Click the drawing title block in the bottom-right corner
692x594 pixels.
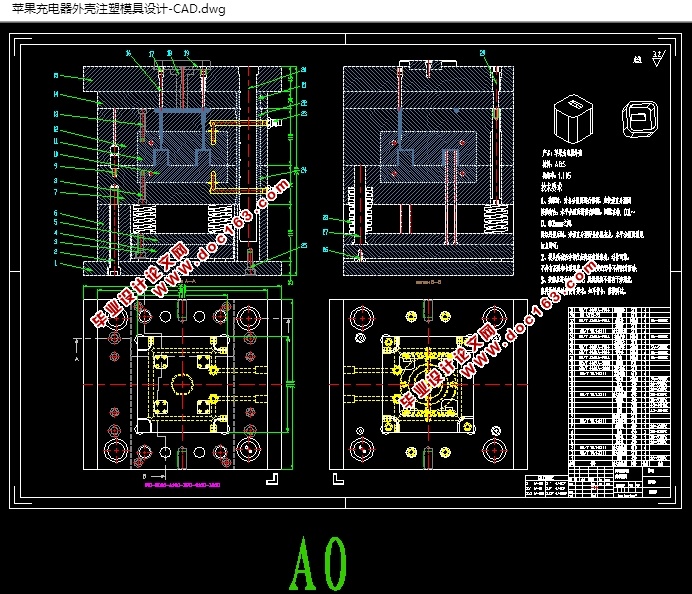tap(619, 482)
